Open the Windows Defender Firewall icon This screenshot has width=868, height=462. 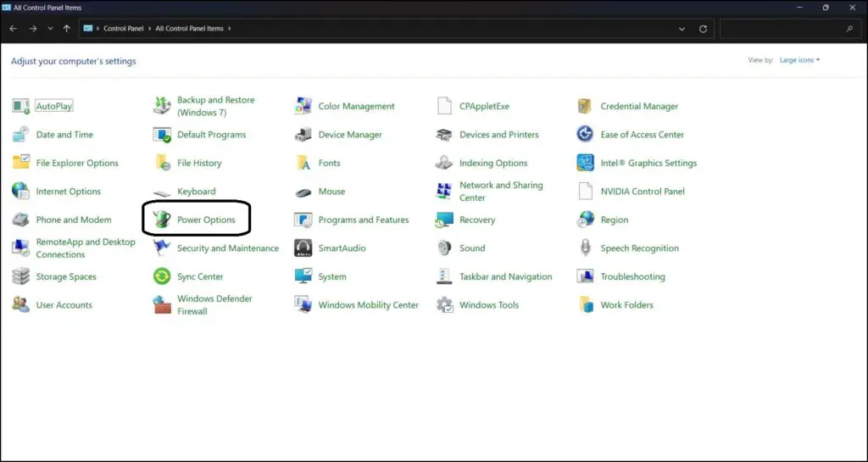coord(162,305)
